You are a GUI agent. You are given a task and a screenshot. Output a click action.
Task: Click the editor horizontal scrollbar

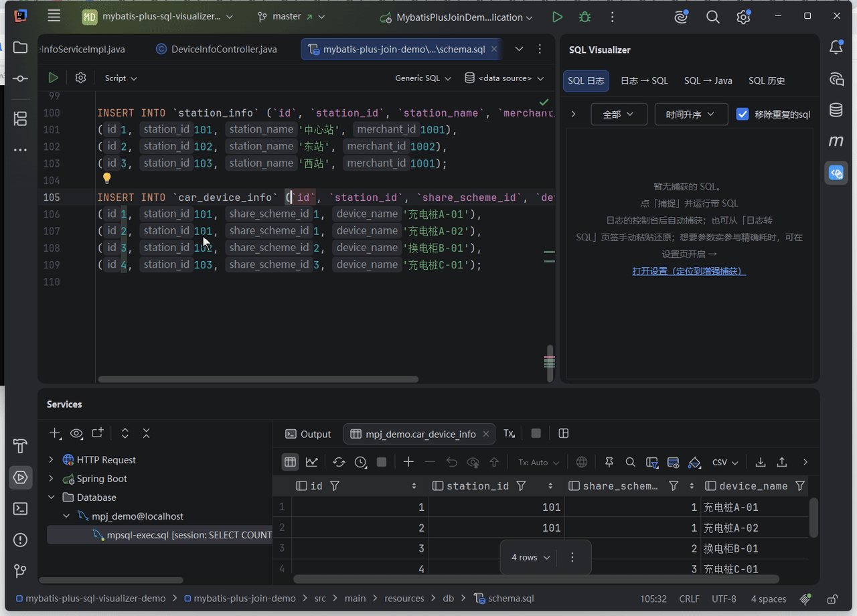pos(258,379)
